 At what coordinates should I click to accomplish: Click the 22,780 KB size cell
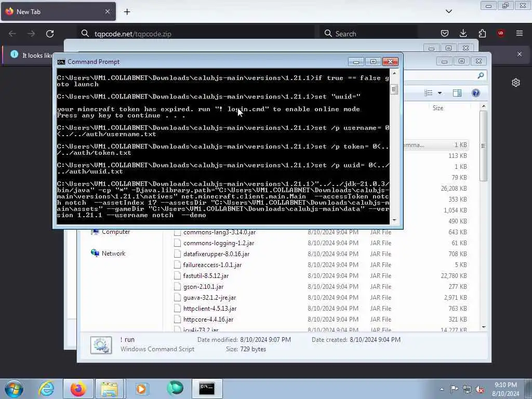tap(454, 275)
